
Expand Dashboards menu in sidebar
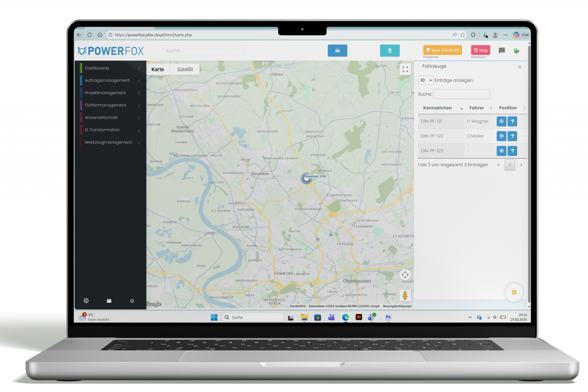(97, 68)
